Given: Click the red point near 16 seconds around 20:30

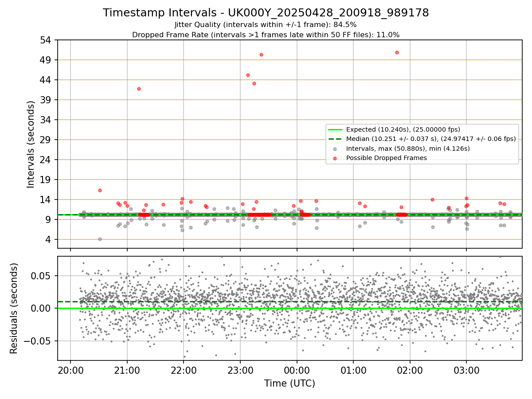Looking at the screenshot, I should pyautogui.click(x=100, y=190).
